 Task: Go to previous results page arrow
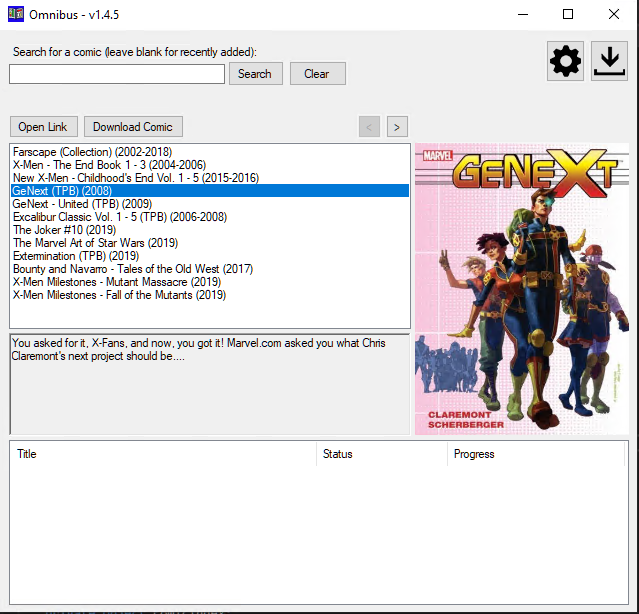369,127
